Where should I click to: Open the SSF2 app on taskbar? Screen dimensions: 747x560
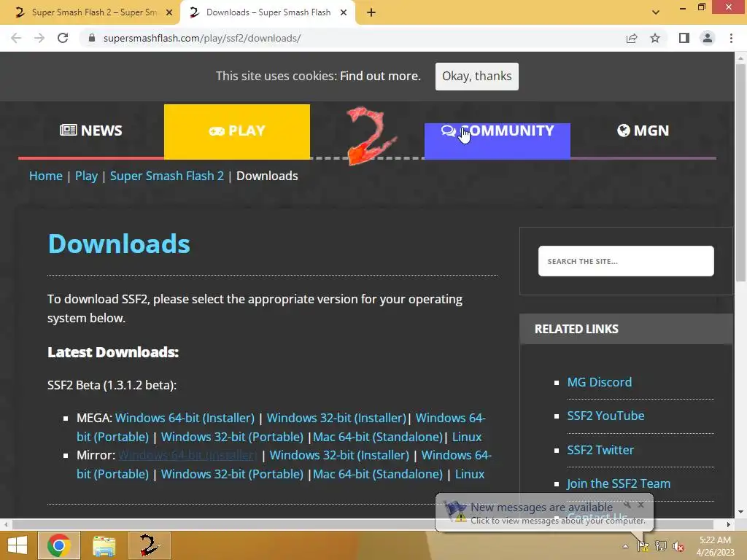click(x=149, y=545)
